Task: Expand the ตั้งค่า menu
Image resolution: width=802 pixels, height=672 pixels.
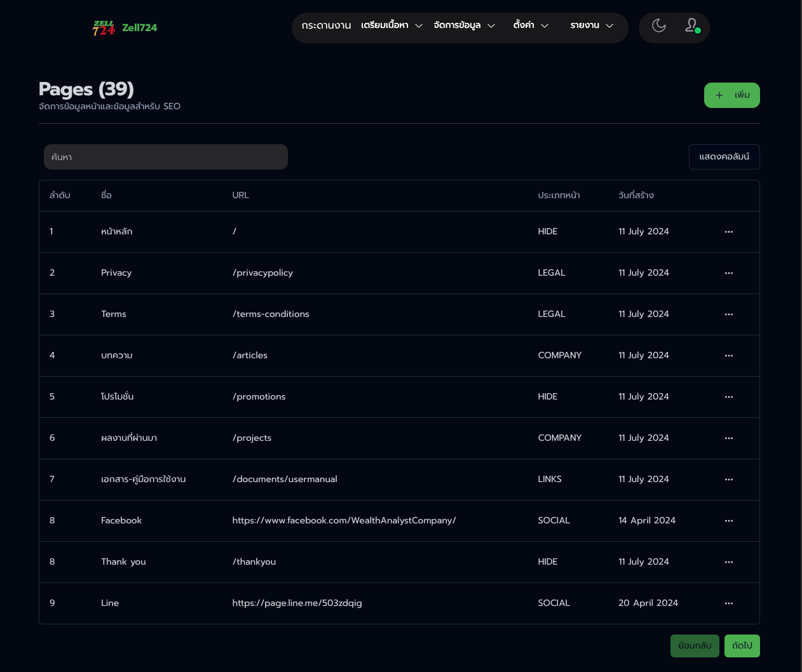Action: [531, 25]
